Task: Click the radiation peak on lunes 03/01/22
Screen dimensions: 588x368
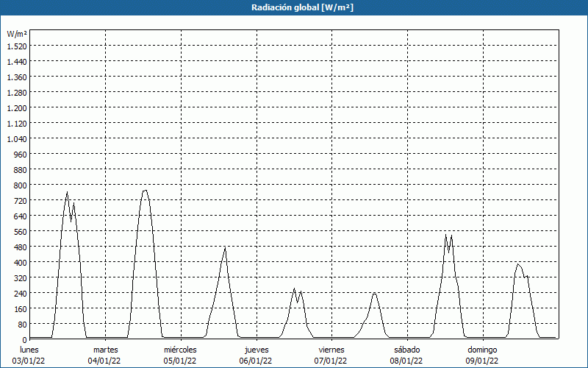Action: click(67, 192)
